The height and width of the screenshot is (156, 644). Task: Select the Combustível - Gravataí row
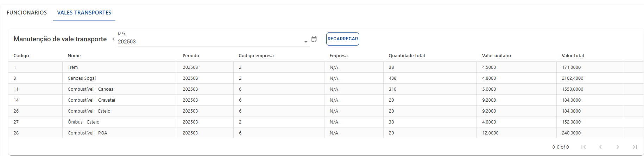(x=326, y=100)
